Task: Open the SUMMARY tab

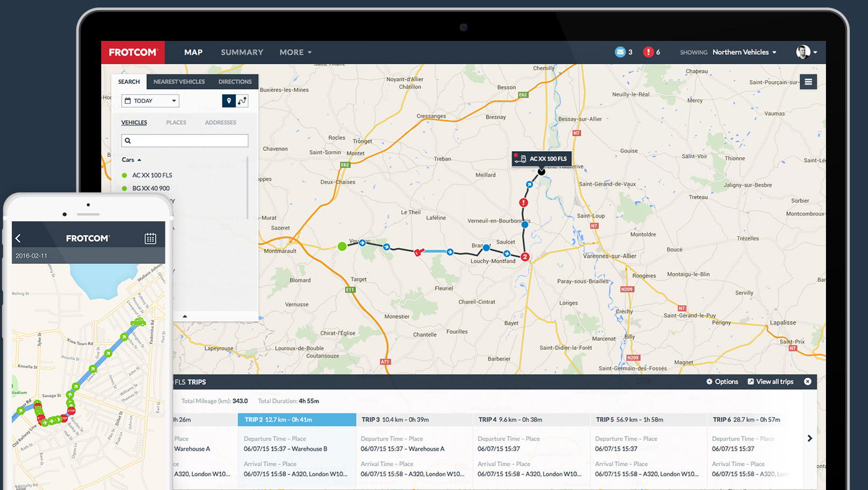Action: [x=242, y=52]
